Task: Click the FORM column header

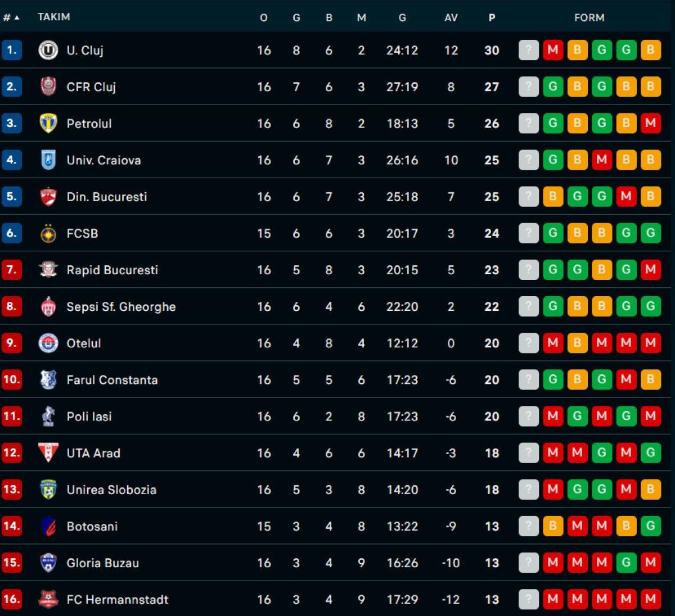Action: pyautogui.click(x=589, y=17)
